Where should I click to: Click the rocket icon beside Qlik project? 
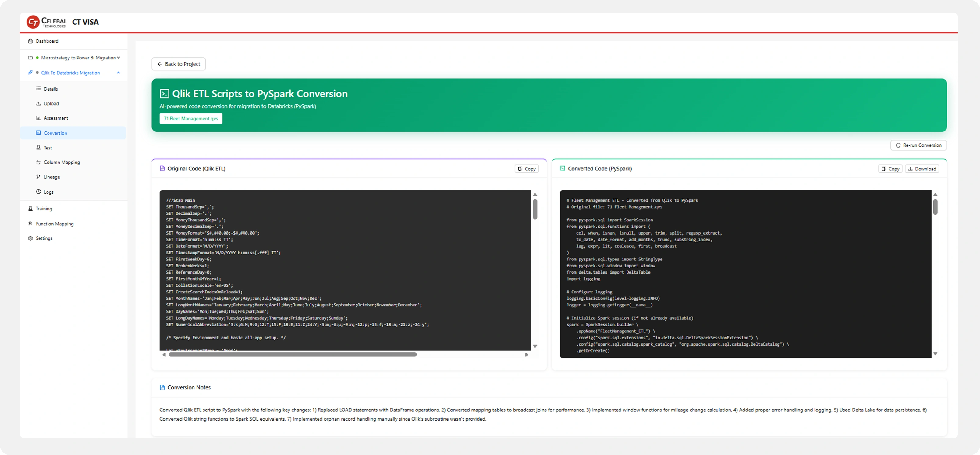pyautogui.click(x=30, y=72)
